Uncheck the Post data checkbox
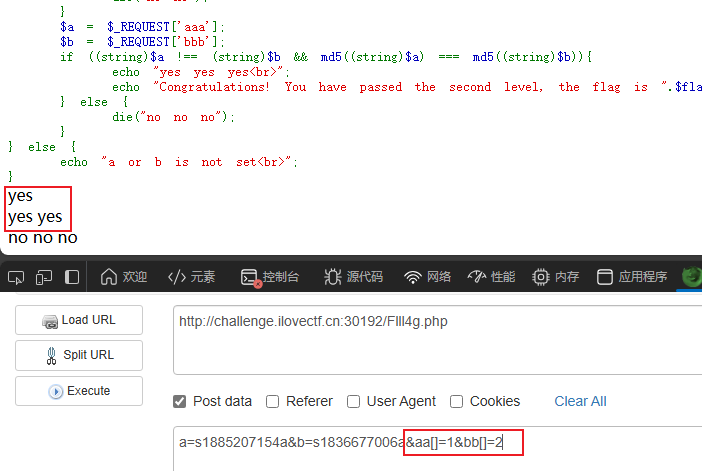The image size is (702, 471). tap(180, 402)
